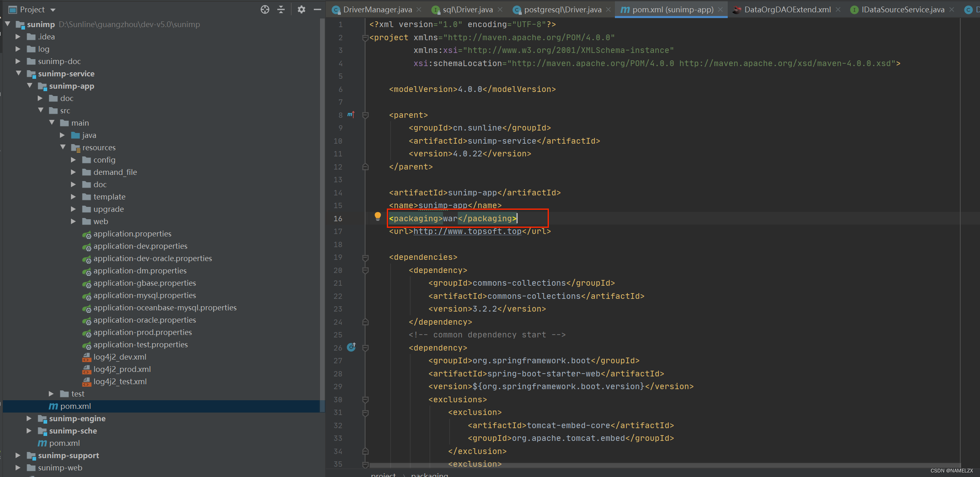Open application-mysql.properties file
The image size is (980, 477).
(144, 295)
